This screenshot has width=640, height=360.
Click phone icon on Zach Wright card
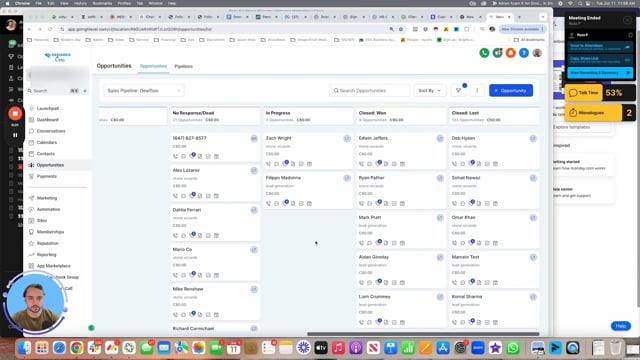pyautogui.click(x=268, y=164)
